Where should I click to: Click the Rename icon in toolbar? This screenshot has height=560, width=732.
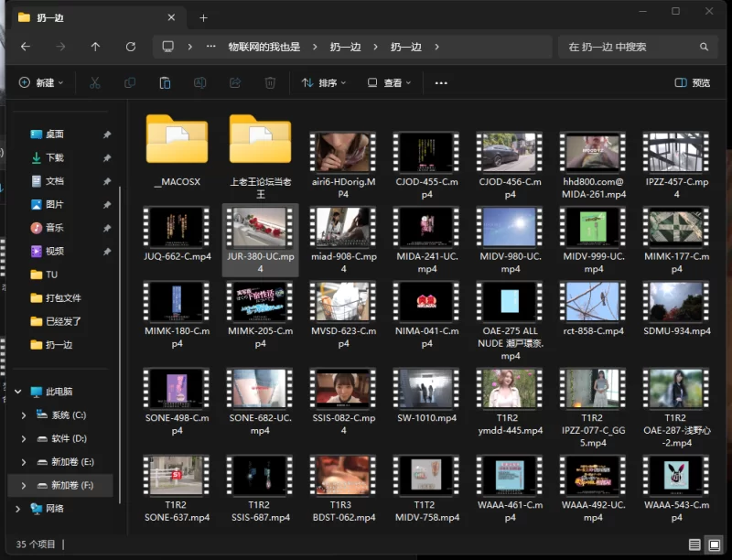(199, 83)
